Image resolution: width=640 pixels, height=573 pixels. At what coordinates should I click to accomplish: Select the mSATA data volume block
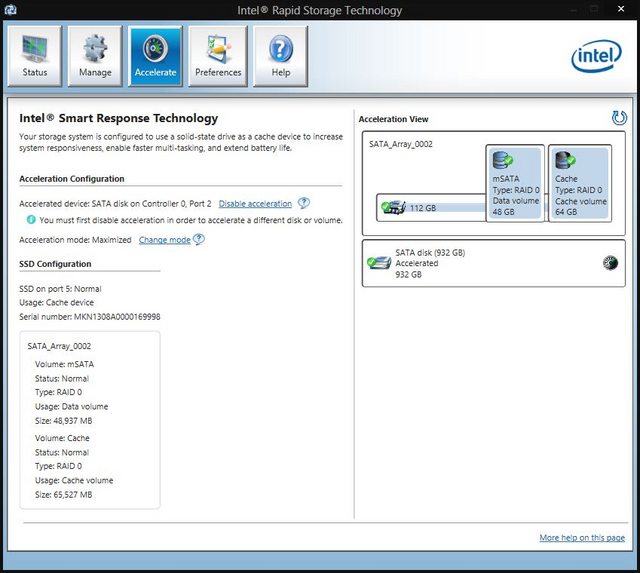(x=515, y=183)
